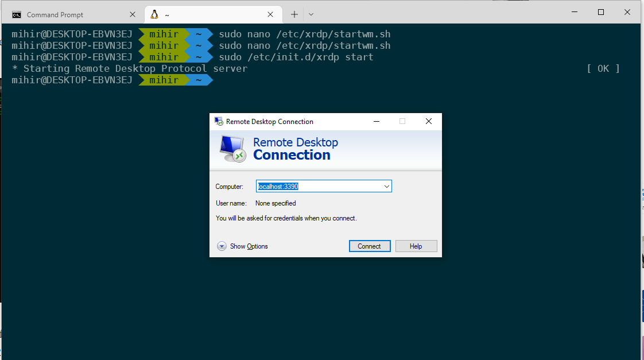The height and width of the screenshot is (360, 644).
Task: Click Connect in Remote Desktop dialog
Action: tap(369, 246)
